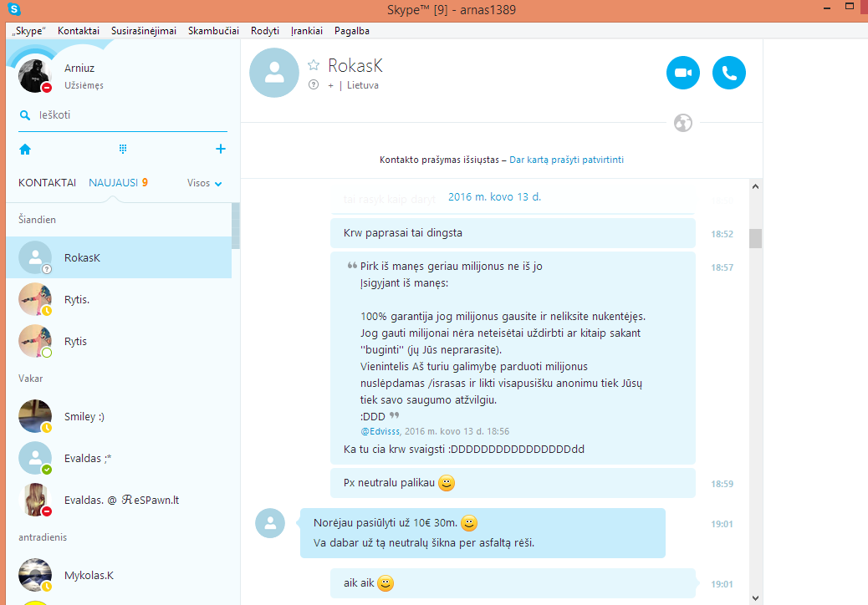Open Arniuz profile picture

point(34,75)
